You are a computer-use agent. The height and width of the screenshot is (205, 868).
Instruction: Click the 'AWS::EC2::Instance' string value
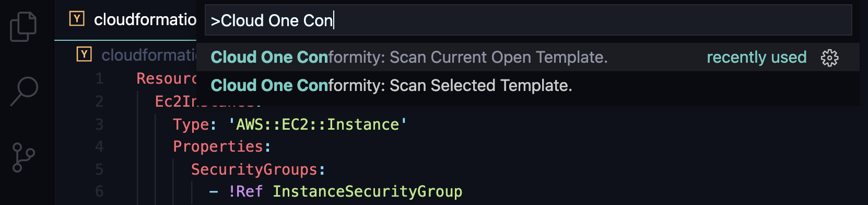(x=318, y=124)
